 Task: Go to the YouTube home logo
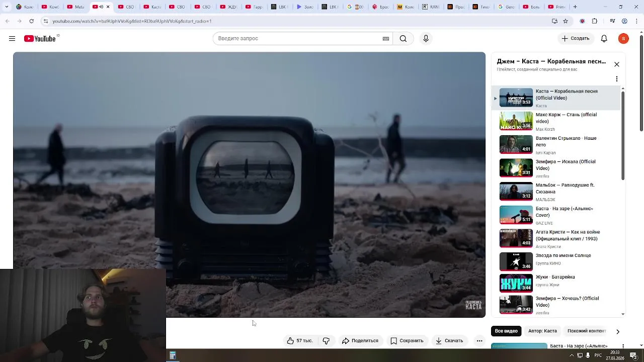[40, 39]
